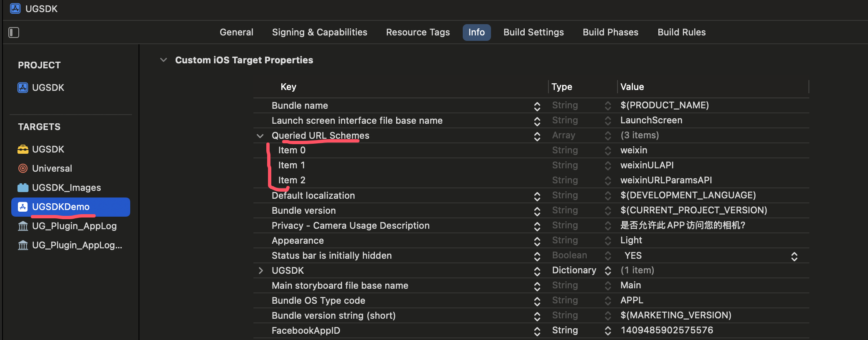Click the Universal target bullseye icon
Screen dimensions: 868x340
click(x=23, y=168)
